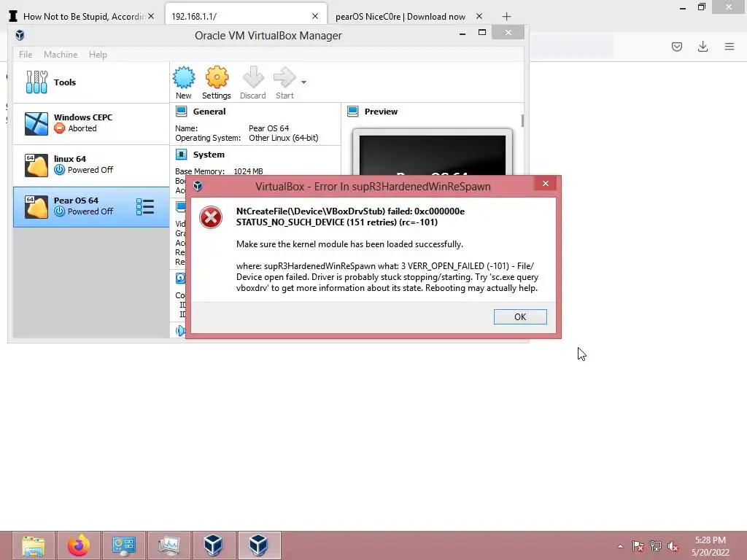This screenshot has width=747, height=560.
Task: Click the Save to Pocket icon
Action: [677, 47]
